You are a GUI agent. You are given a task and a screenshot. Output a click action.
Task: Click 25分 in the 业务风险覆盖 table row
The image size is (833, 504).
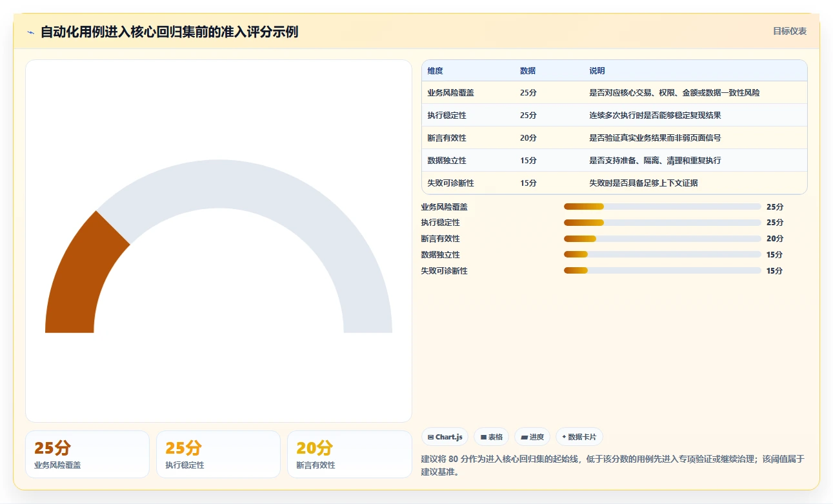[x=528, y=93]
